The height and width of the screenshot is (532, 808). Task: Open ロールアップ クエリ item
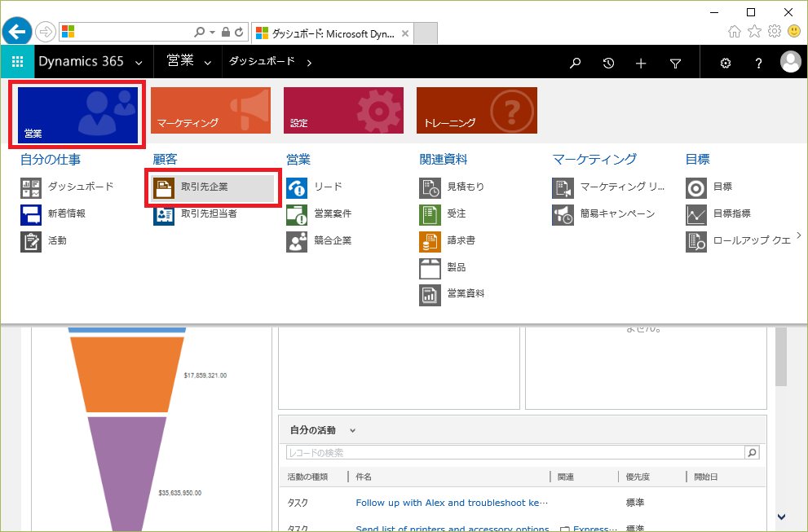coord(739,240)
